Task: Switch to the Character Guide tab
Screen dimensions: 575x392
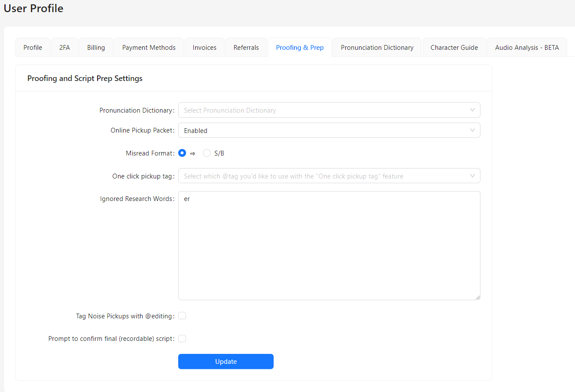Action: pos(454,47)
